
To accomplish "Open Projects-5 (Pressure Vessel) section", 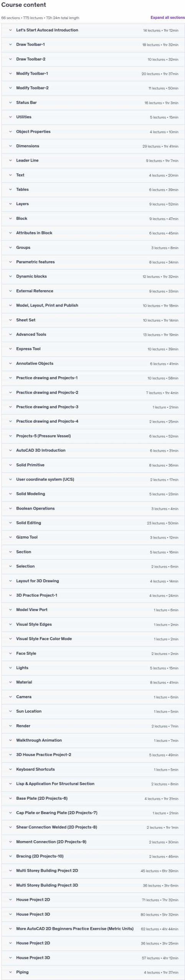I will coord(93,436).
